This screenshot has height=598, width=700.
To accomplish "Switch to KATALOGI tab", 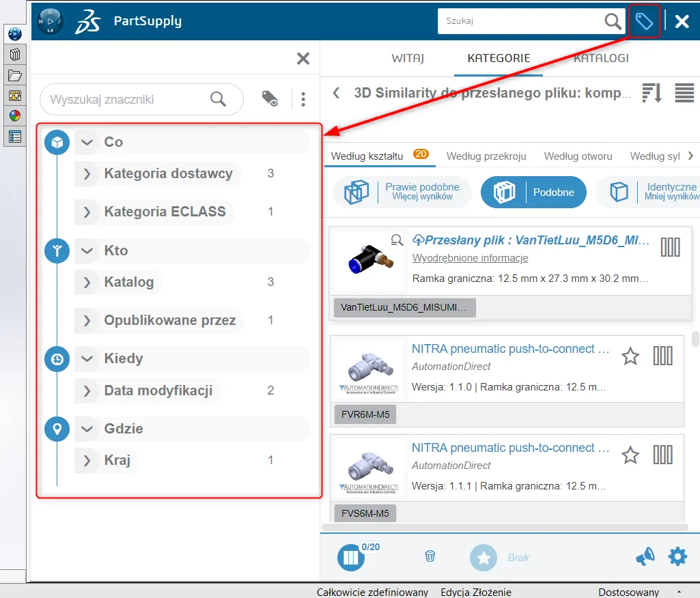I will (x=602, y=58).
